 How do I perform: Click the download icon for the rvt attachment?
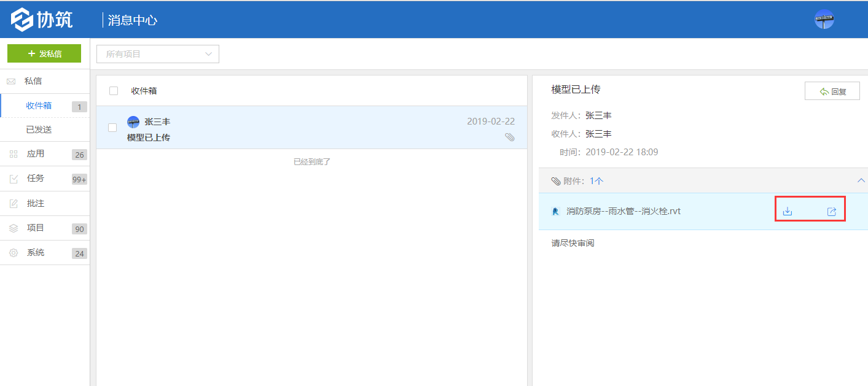[x=788, y=211]
